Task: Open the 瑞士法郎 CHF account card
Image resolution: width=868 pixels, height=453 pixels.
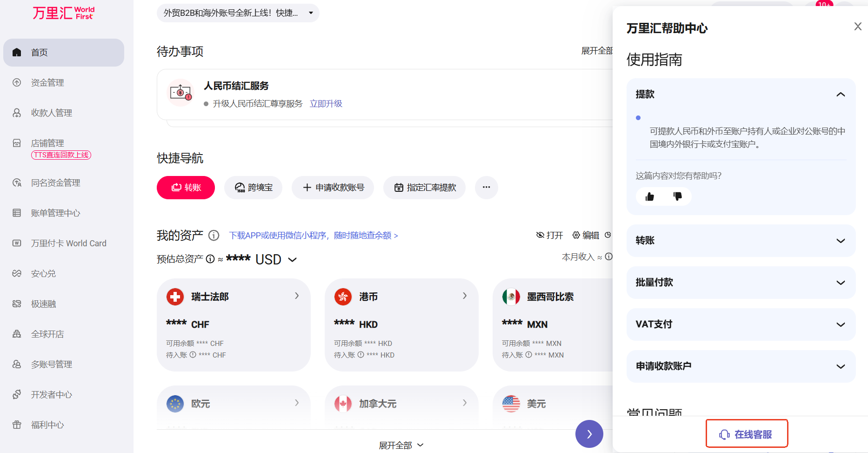Action: point(234,325)
